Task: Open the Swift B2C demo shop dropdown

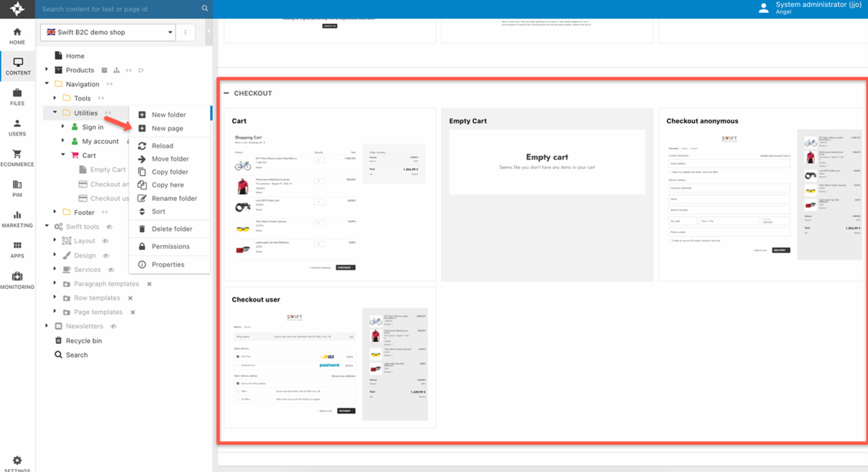Action: [x=108, y=32]
